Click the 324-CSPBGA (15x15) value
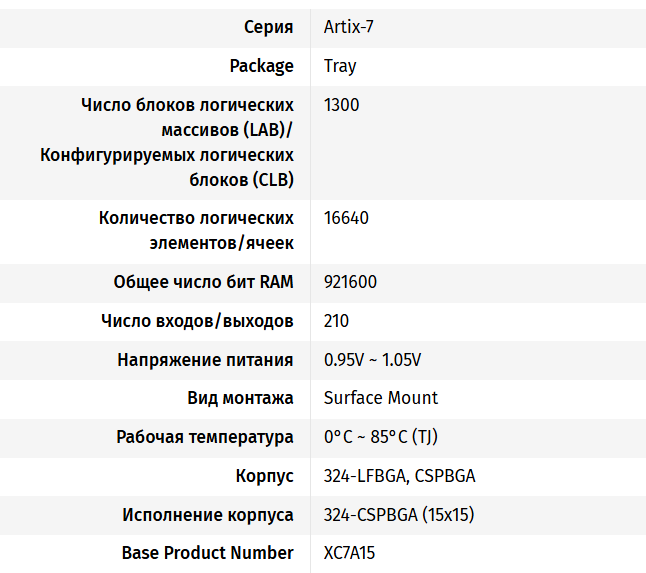This screenshot has height=573, width=646. click(398, 515)
